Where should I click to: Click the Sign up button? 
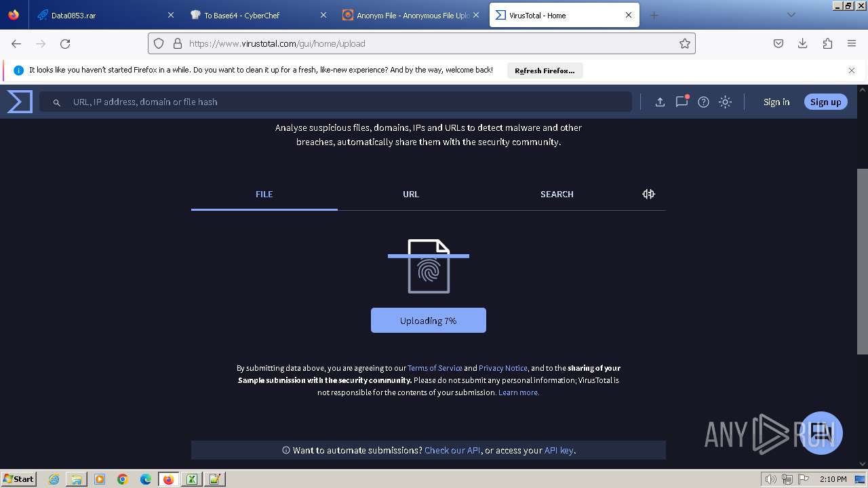click(825, 102)
